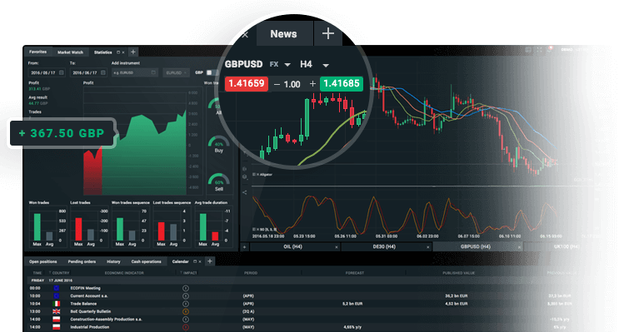Decrease volume with the minus button
Viewport: 644px width, 332px height.
coord(277,84)
